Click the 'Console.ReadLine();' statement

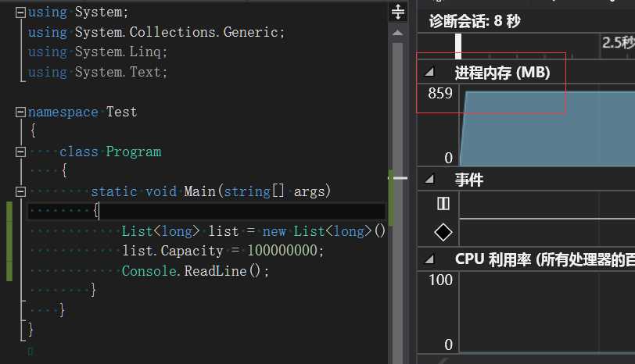tap(196, 271)
